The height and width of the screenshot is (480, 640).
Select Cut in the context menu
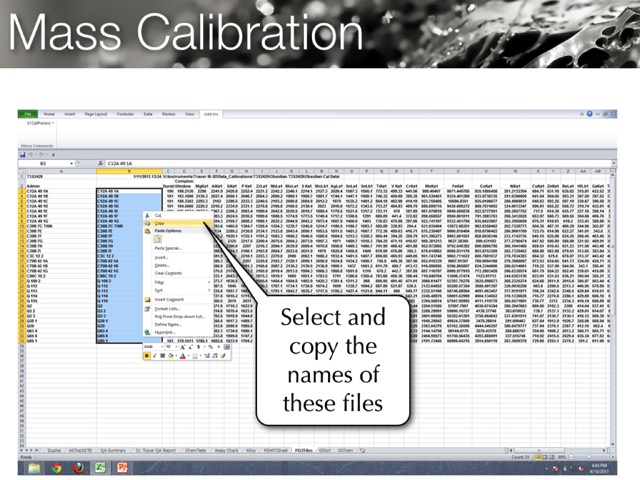[x=160, y=215]
